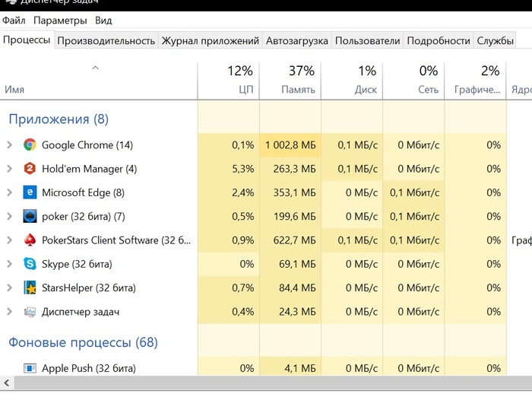Click the Apple Push process icon
The width and height of the screenshot is (532, 403).
pos(30,368)
